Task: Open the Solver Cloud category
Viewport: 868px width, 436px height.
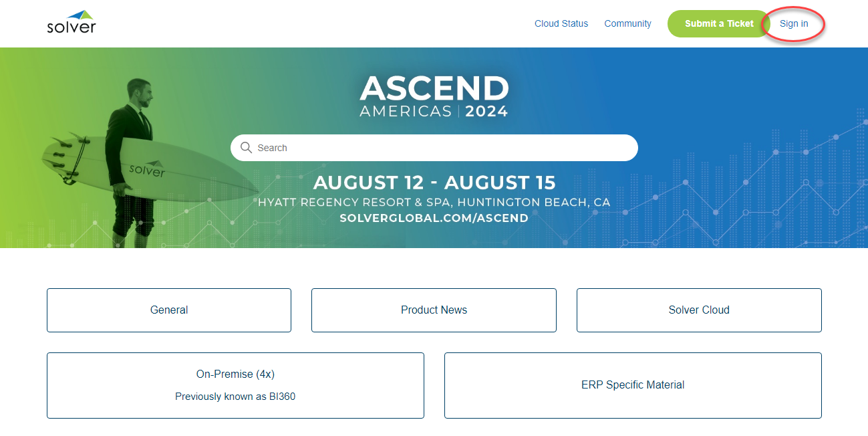Action: pyautogui.click(x=699, y=310)
